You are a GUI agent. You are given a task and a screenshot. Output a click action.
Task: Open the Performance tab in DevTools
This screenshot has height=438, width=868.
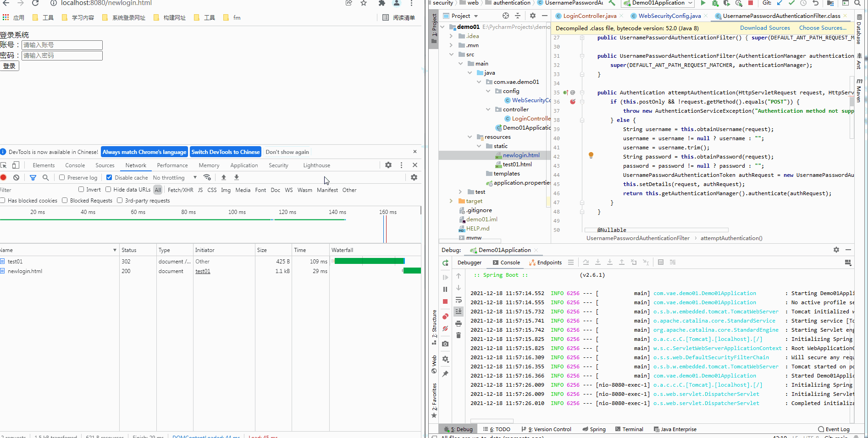tap(172, 165)
